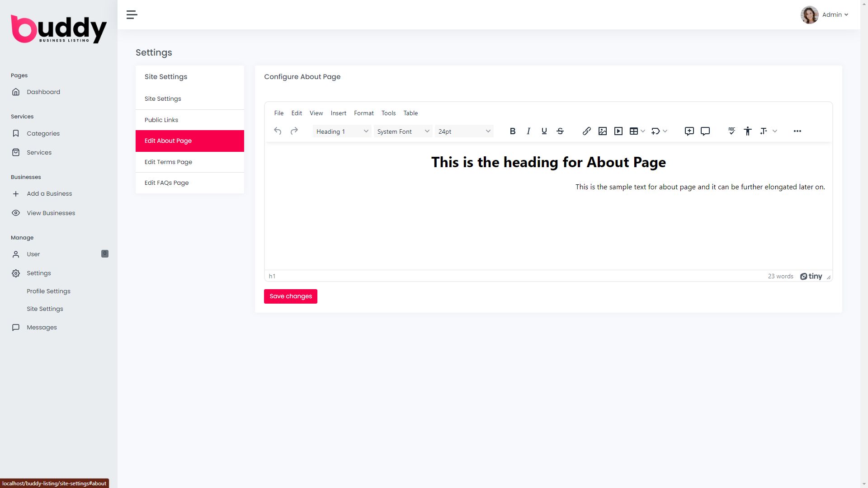Open the Heading 1 block format dropdown
868x488 pixels.
[342, 131]
